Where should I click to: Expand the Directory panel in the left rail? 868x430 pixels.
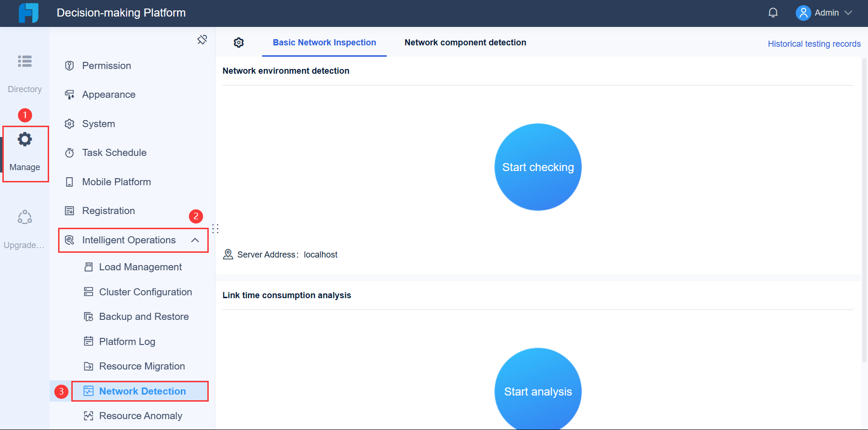point(25,73)
